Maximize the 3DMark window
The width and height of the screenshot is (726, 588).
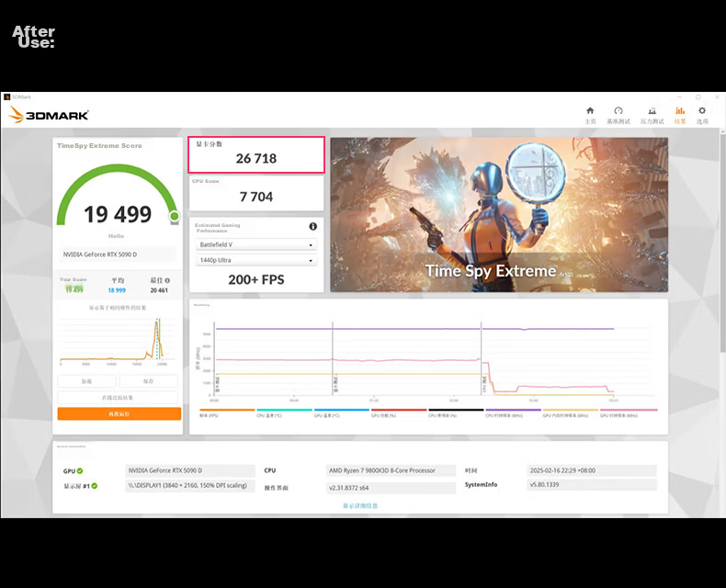point(698,96)
